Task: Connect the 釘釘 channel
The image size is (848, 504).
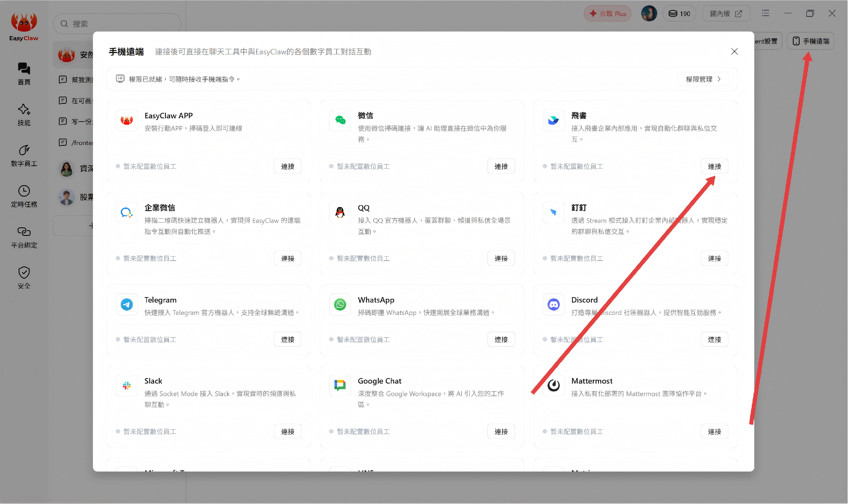Action: tap(714, 258)
